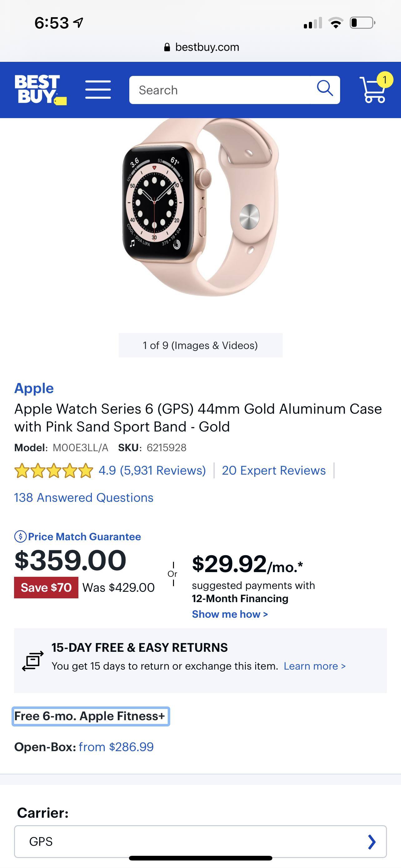The image size is (401, 868).
Task: Focus the Search input field
Action: click(222, 90)
